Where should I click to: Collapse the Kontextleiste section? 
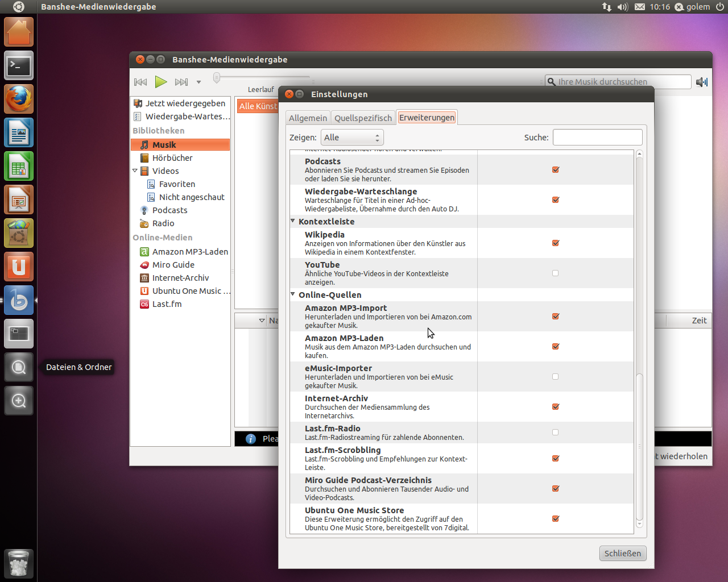pos(292,221)
